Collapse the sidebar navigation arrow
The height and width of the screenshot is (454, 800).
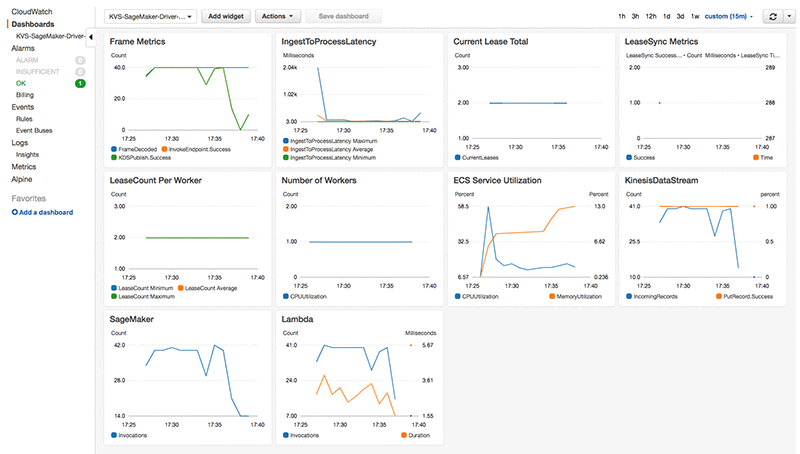[x=90, y=37]
